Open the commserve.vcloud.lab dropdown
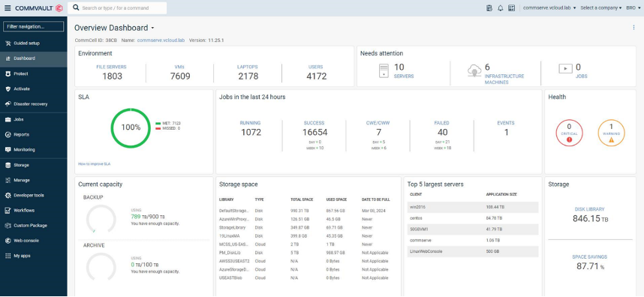Image resolution: width=644 pixels, height=297 pixels. click(549, 7)
